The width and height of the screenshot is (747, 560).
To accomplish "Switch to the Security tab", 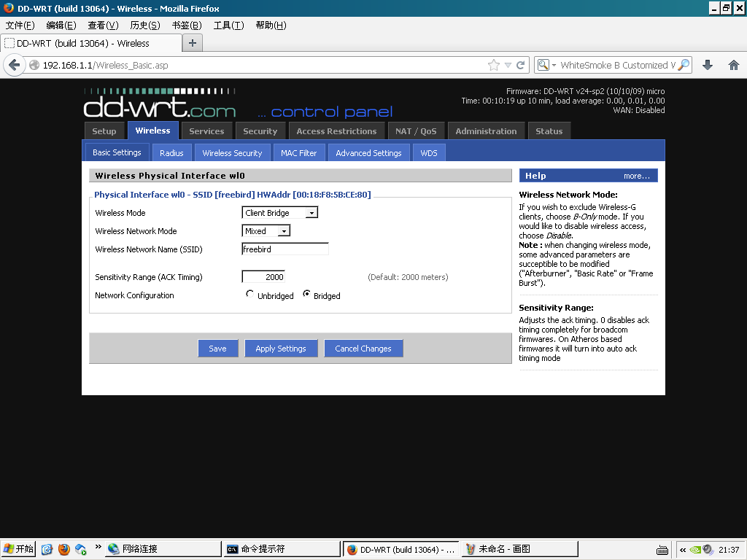I will click(x=260, y=131).
